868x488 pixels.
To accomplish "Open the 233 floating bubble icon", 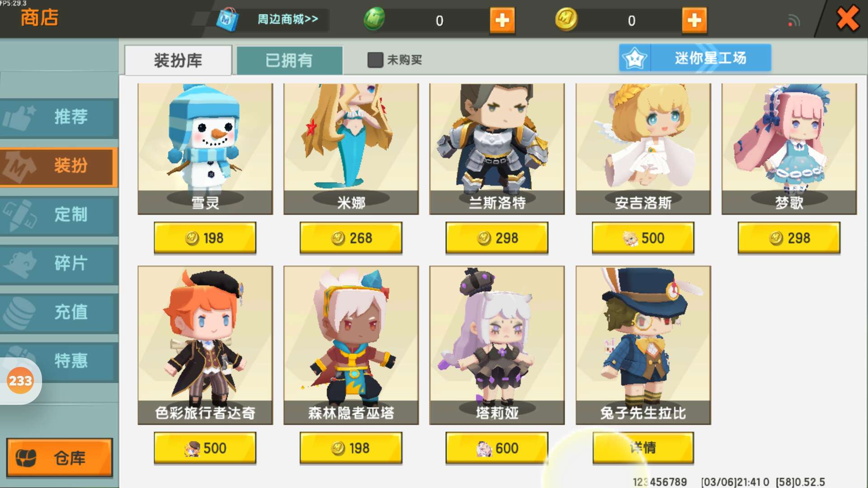I will pyautogui.click(x=20, y=381).
